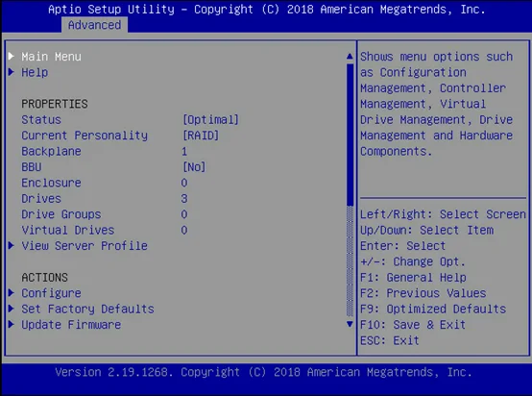Click the arrow beside Set Factory Defaults
Screen dimensions: 532x396
coord(12,309)
